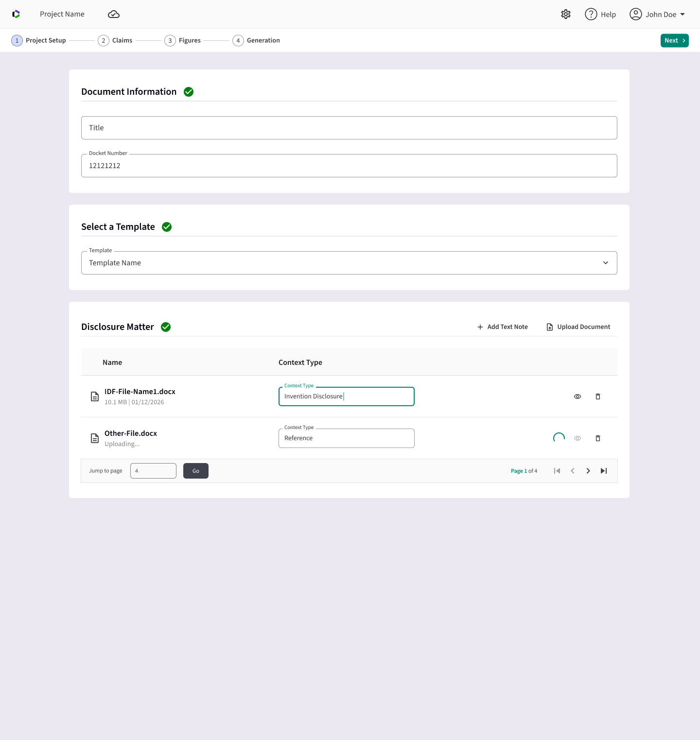Screen dimensions: 700x740
Task: Preview IDF-File-Name1.docx with eye icon
Action: click(577, 396)
